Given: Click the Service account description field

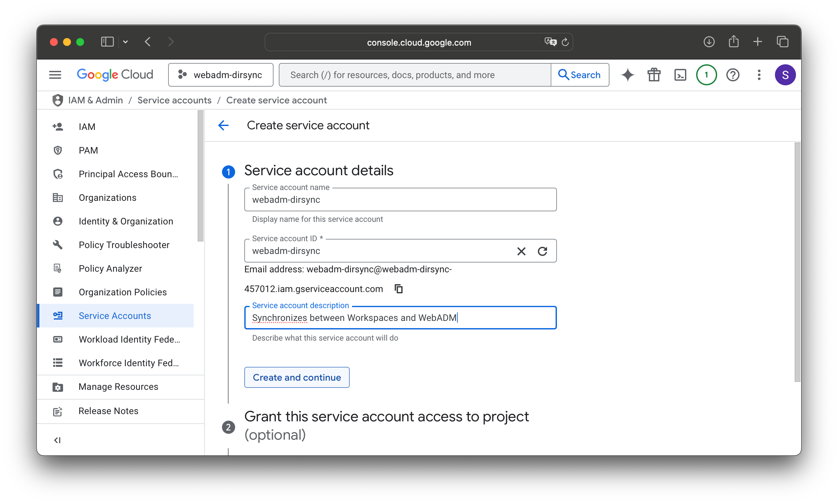Looking at the screenshot, I should (x=400, y=318).
